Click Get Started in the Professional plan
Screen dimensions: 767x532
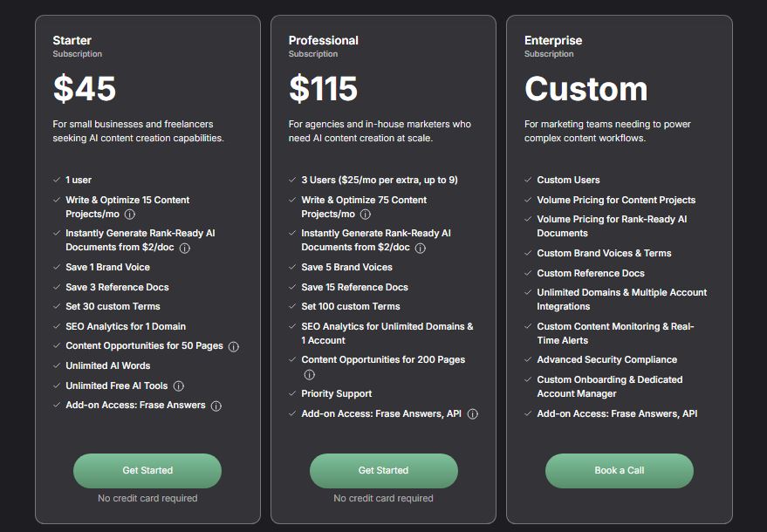pos(384,470)
